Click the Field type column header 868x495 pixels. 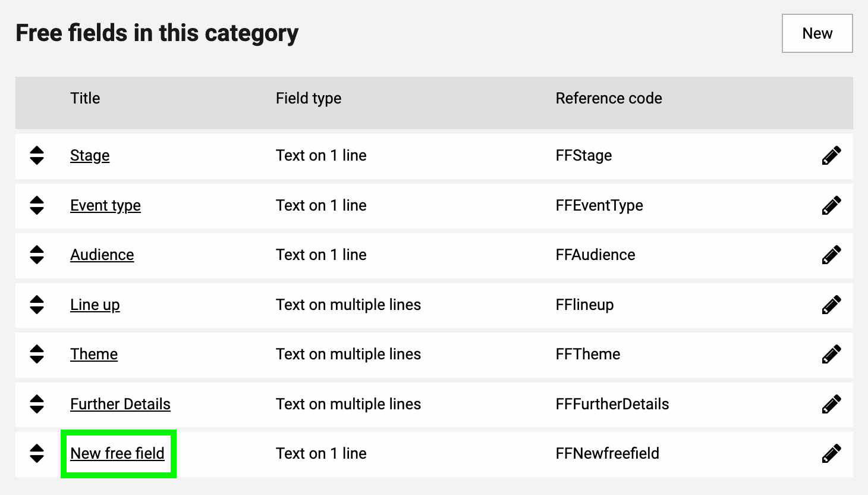point(309,98)
